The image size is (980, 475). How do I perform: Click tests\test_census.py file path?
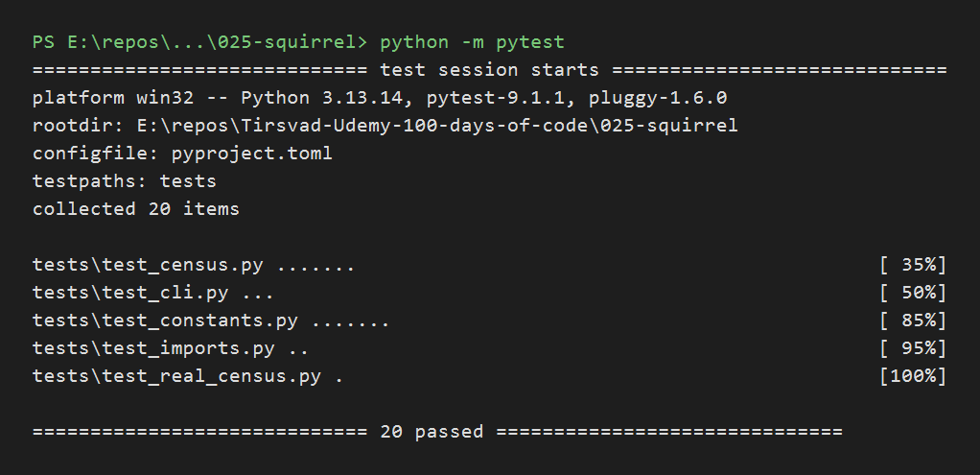coord(148,266)
